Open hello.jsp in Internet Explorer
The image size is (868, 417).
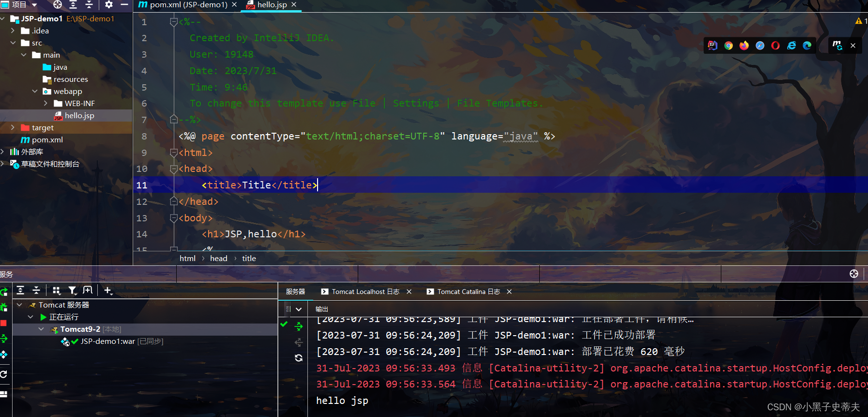tap(792, 46)
